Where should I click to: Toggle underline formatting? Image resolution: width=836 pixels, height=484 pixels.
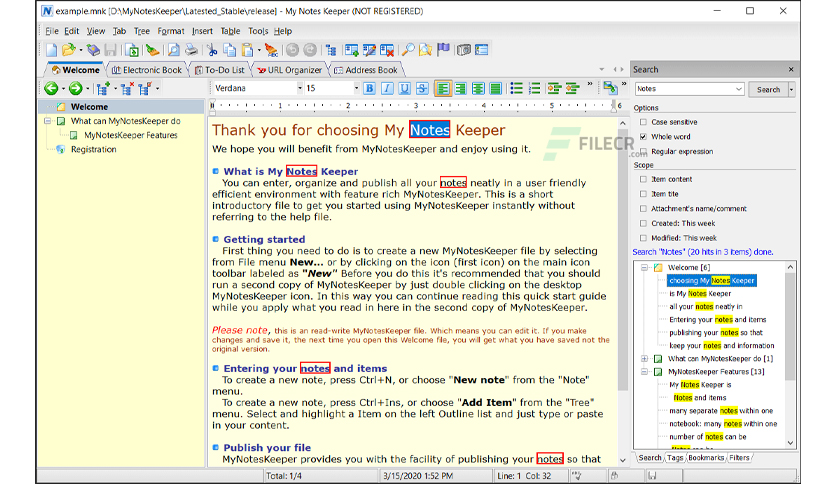[x=405, y=88]
